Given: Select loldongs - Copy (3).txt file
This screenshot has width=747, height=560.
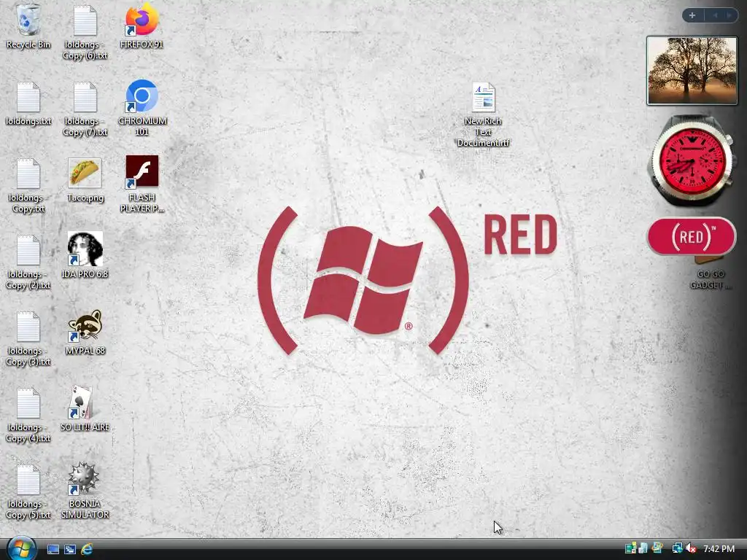Looking at the screenshot, I should click(28, 338).
